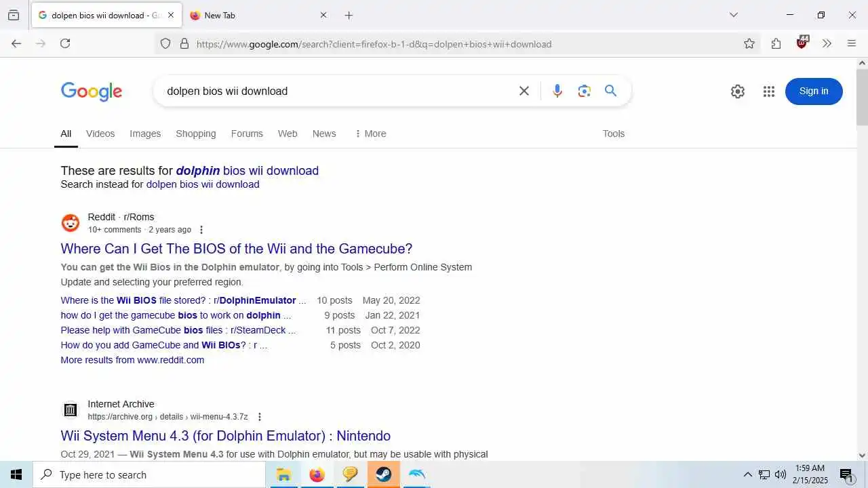
Task: Click More results from www.reddit.com
Action: (x=132, y=360)
